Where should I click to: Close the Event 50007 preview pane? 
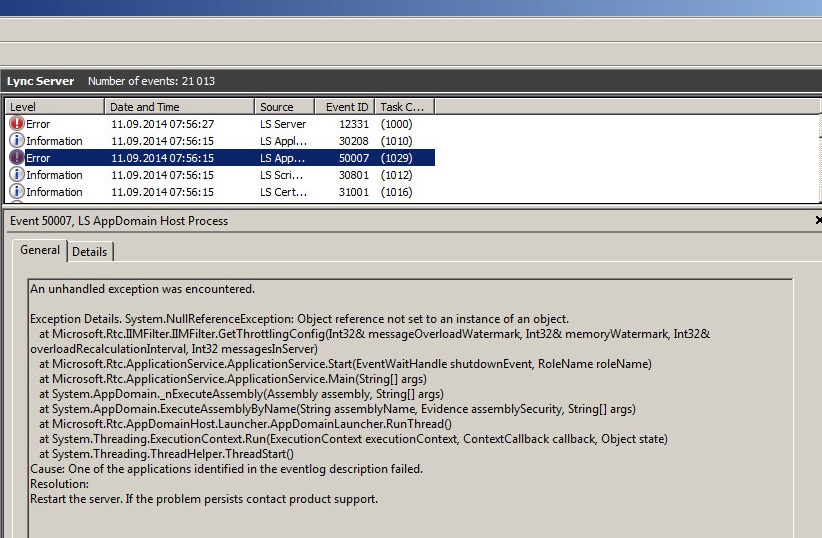[818, 220]
